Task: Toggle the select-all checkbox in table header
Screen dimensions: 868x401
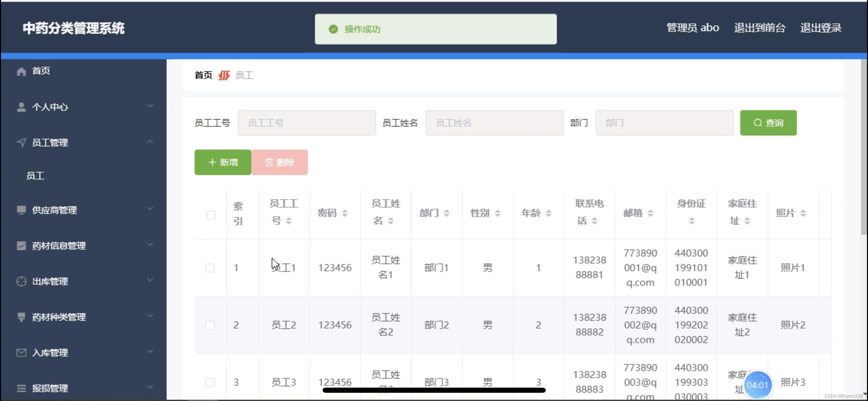Action: 211,215
